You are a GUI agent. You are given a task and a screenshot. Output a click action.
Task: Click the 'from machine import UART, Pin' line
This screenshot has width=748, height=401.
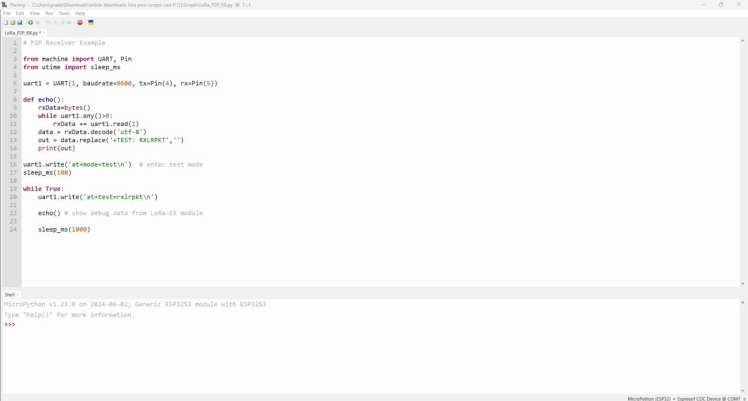(77, 59)
